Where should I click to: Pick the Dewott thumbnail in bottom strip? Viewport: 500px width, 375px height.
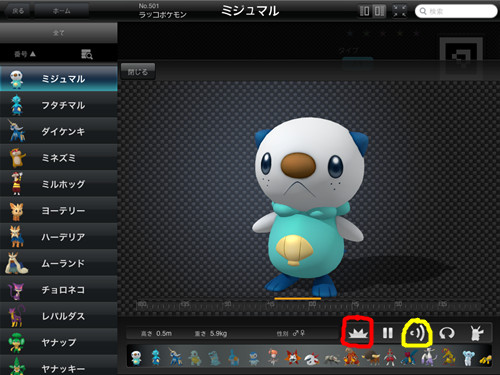155,357
